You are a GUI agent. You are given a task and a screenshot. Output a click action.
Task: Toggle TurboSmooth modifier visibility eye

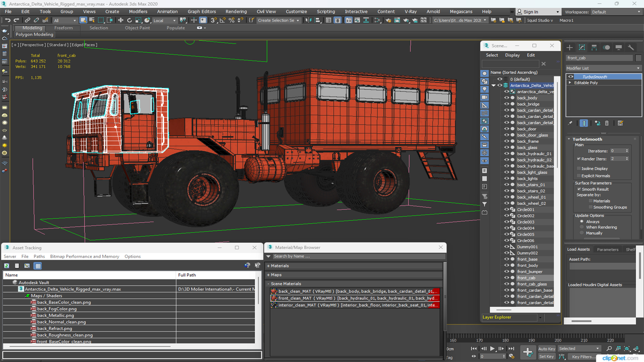[x=571, y=77]
